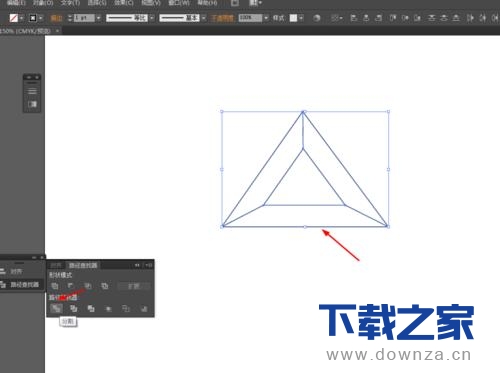Click Vertical Align Top icon

[393, 18]
